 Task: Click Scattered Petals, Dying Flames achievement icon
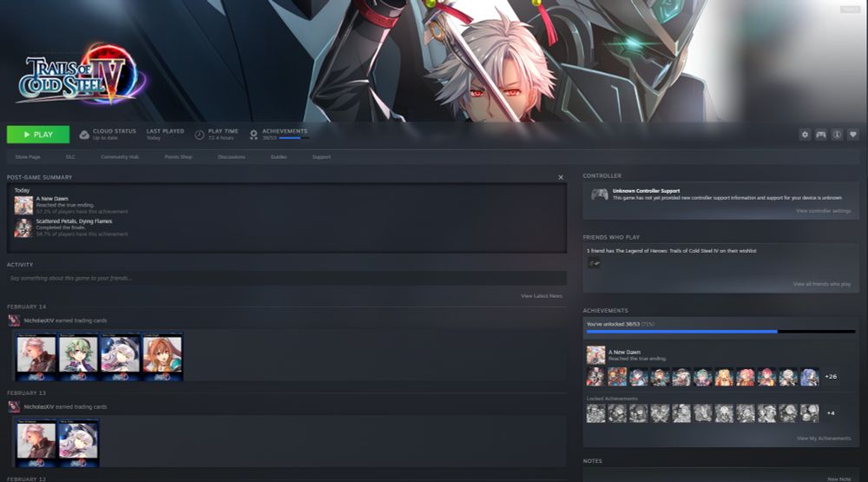[23, 228]
